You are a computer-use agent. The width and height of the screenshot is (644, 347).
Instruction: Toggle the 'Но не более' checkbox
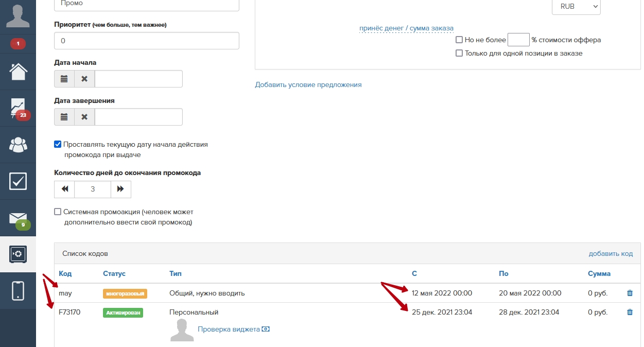click(459, 40)
